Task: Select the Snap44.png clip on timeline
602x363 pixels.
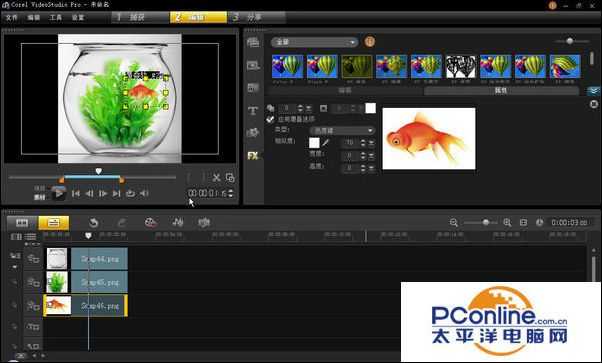Action: pos(87,259)
